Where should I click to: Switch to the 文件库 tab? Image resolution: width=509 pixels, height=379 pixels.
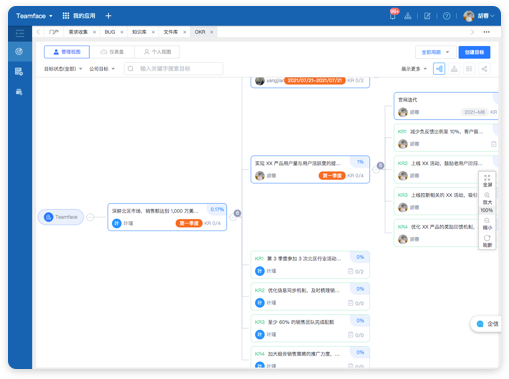tap(170, 32)
